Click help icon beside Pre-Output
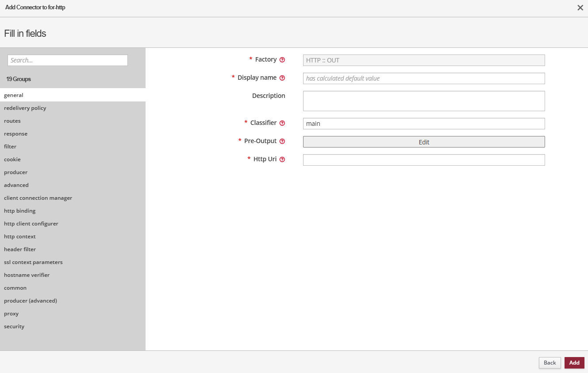Image resolution: width=588 pixels, height=373 pixels. point(282,141)
